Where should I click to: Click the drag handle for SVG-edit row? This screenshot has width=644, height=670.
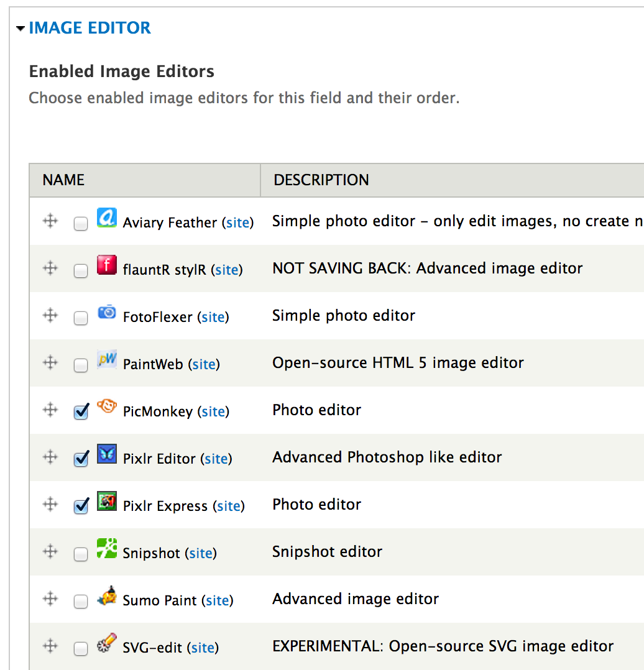pos(50,646)
